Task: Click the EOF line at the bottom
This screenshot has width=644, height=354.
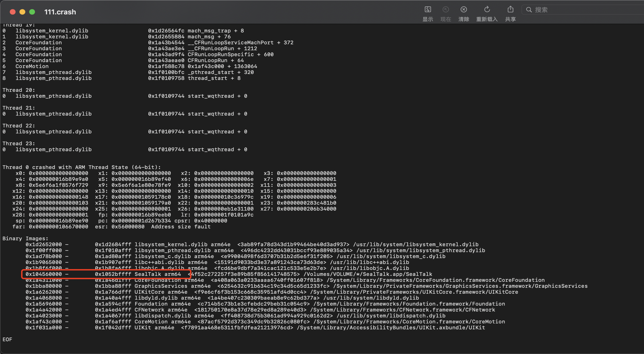Action: tap(7, 339)
